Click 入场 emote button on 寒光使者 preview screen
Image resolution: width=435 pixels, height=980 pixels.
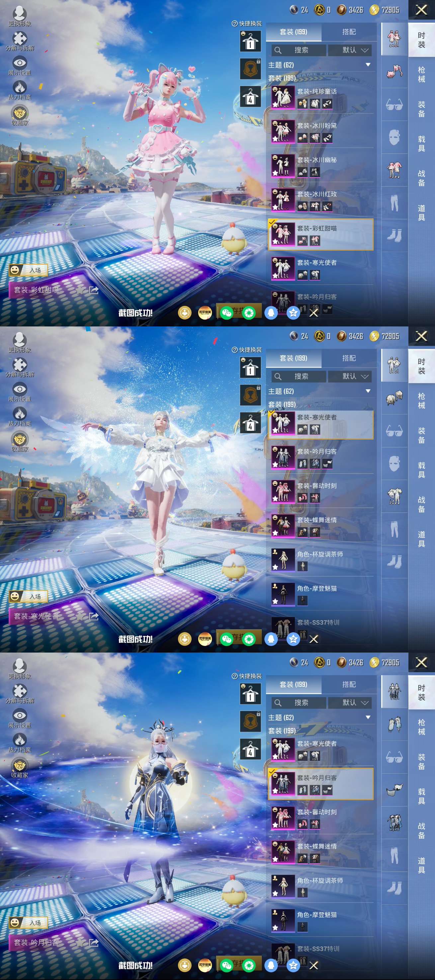(x=29, y=596)
